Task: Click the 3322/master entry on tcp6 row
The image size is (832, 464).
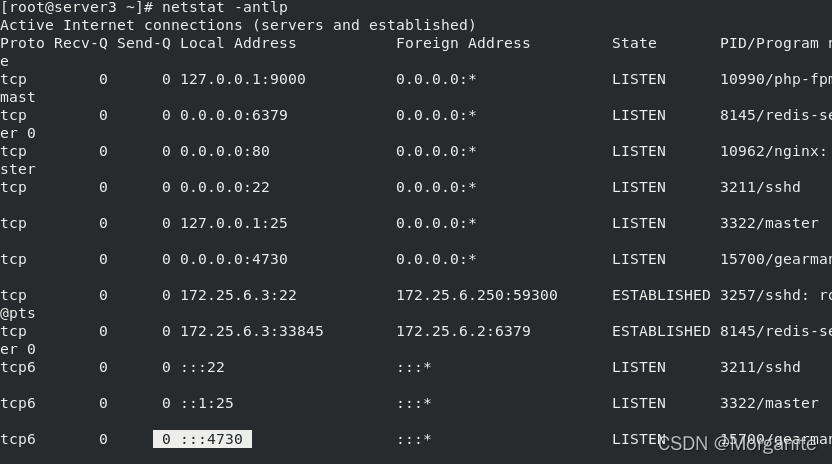Action: click(x=769, y=403)
